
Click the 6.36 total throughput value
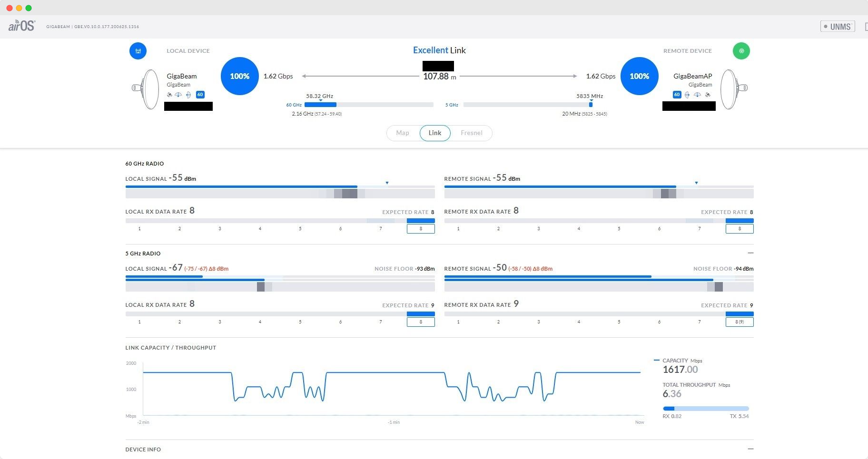tap(672, 394)
